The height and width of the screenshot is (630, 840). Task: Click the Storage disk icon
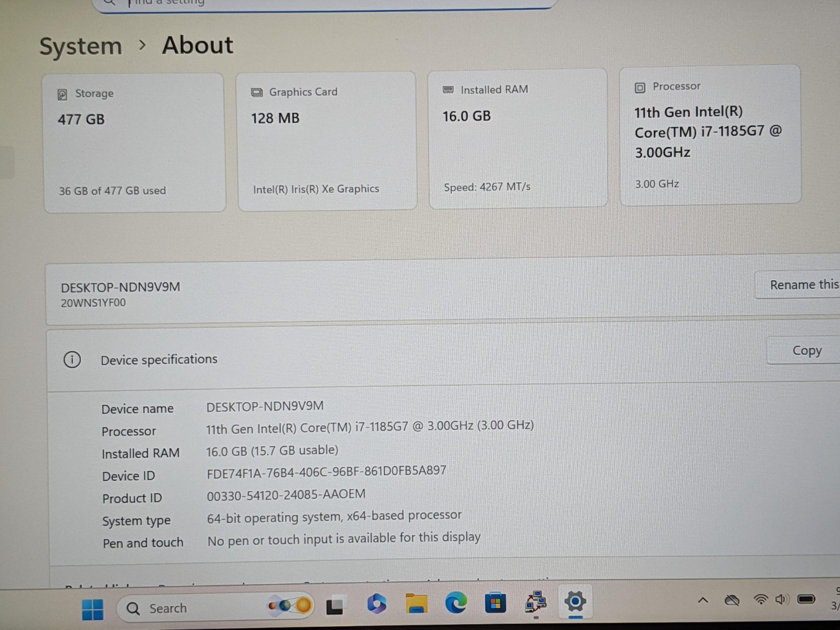[62, 94]
